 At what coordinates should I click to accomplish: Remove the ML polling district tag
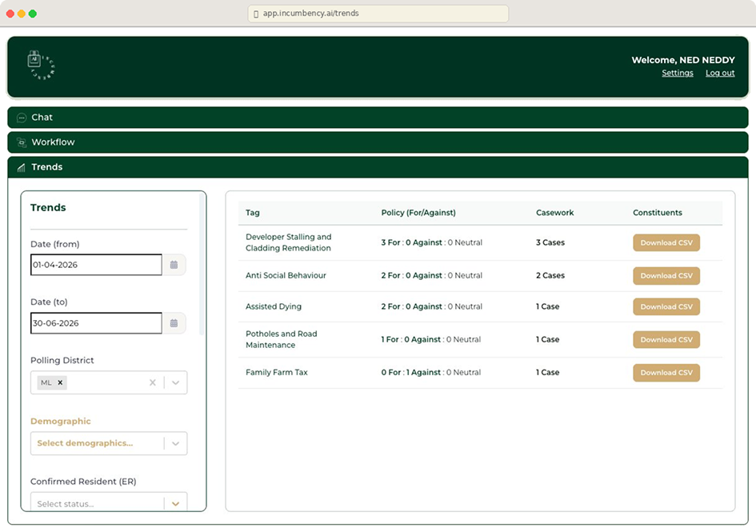[60, 382]
